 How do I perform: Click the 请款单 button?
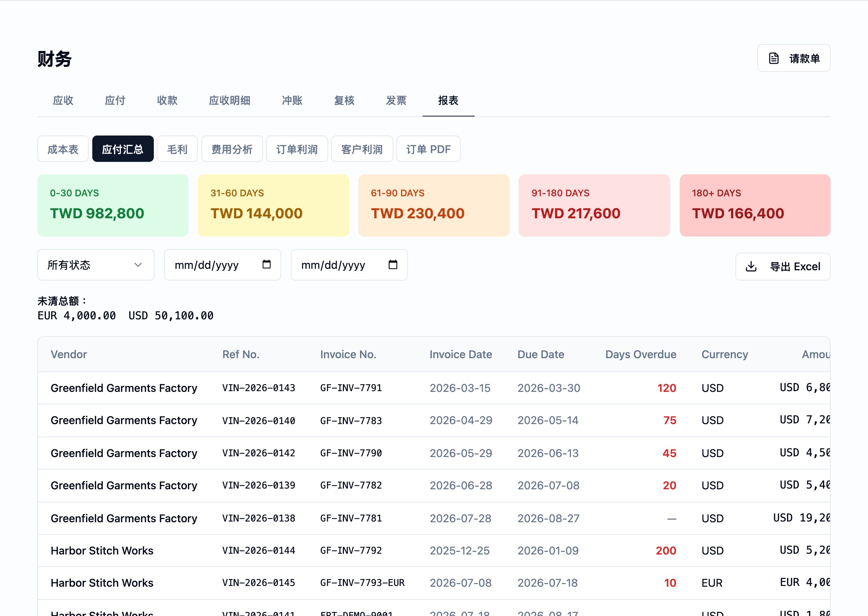794,59
